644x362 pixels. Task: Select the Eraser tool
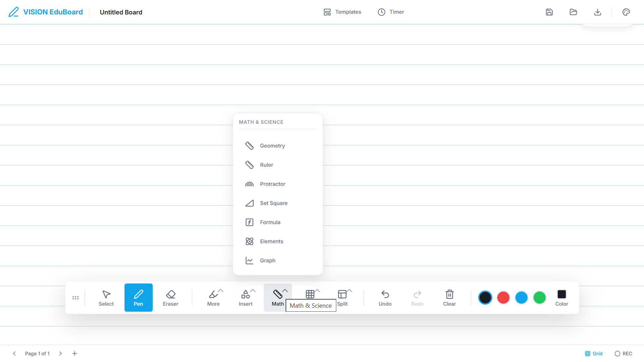(170, 298)
